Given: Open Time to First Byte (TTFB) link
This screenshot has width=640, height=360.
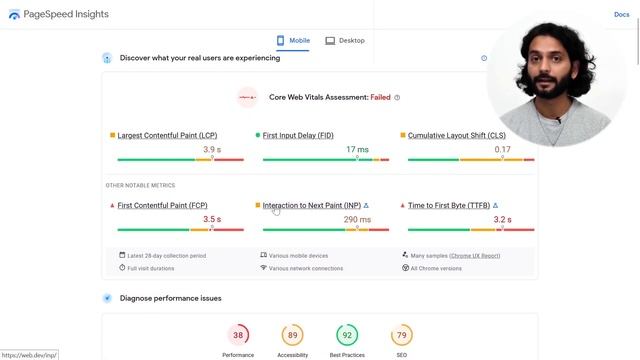Looking at the screenshot, I should tap(449, 205).
